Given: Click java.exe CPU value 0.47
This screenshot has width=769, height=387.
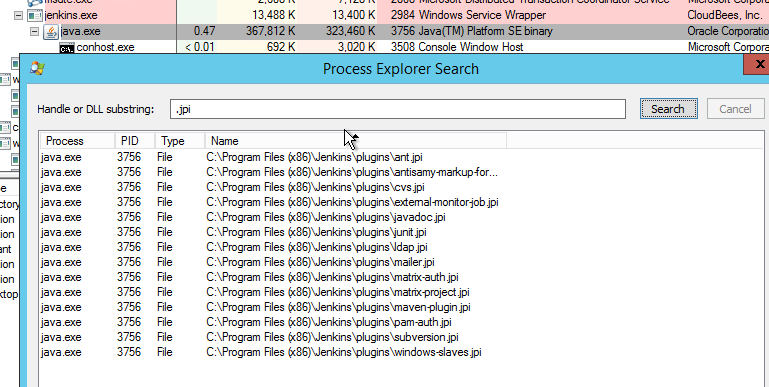Looking at the screenshot, I should (205, 32).
